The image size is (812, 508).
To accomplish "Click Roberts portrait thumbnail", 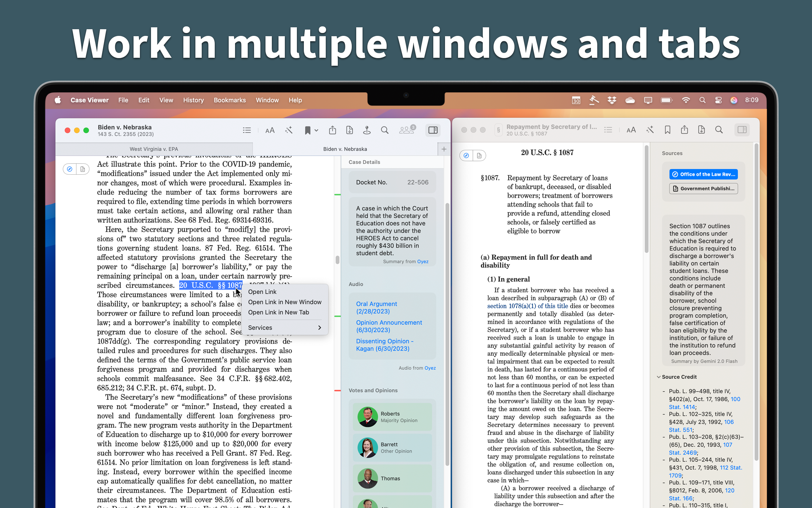I will coord(367,417).
